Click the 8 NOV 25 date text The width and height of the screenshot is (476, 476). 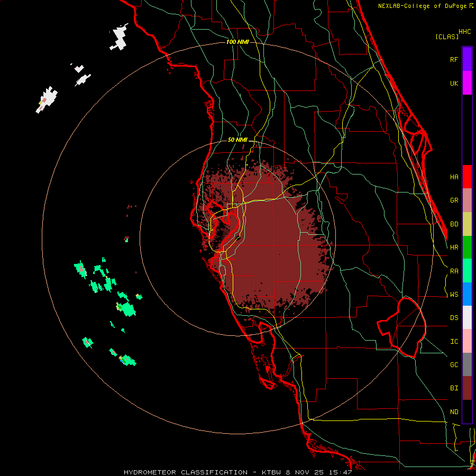pyautogui.click(x=306, y=472)
